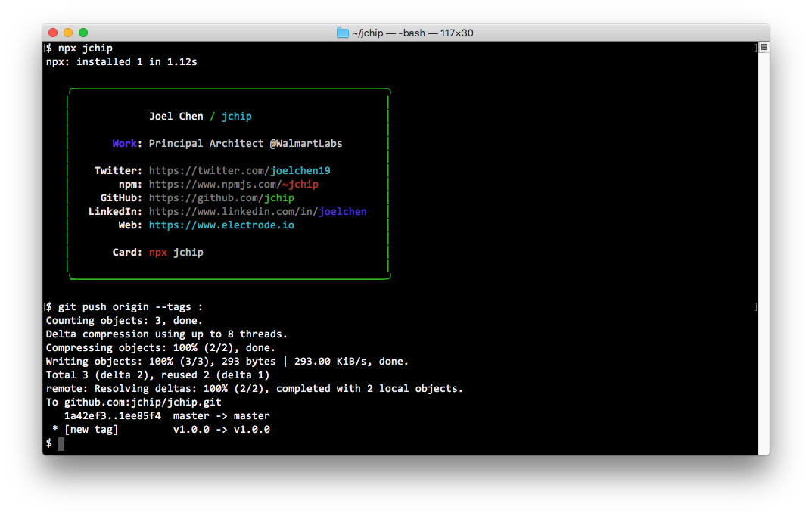This screenshot has width=812, height=516.
Task: Click 'master -> master' text
Action: pos(221,415)
